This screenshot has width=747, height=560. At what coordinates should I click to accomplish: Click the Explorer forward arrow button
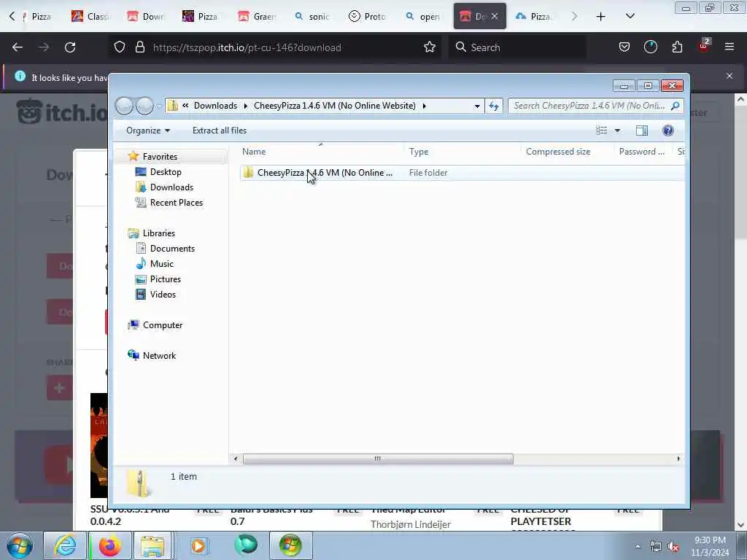pos(145,106)
